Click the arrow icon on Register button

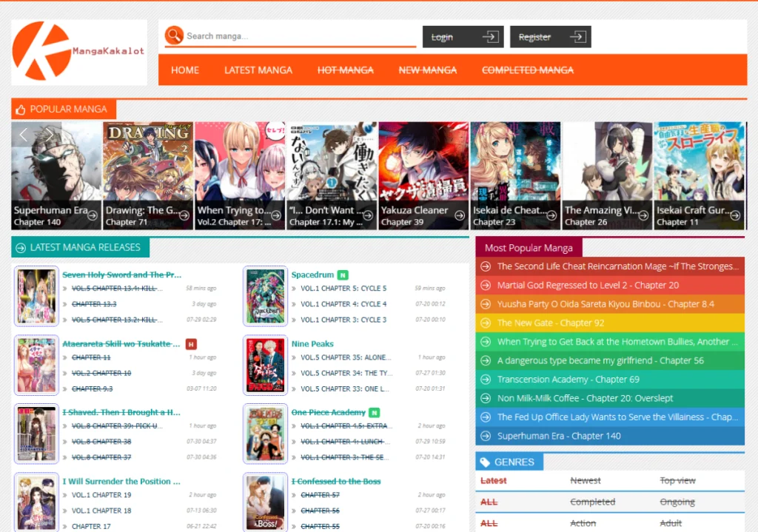[577, 37]
